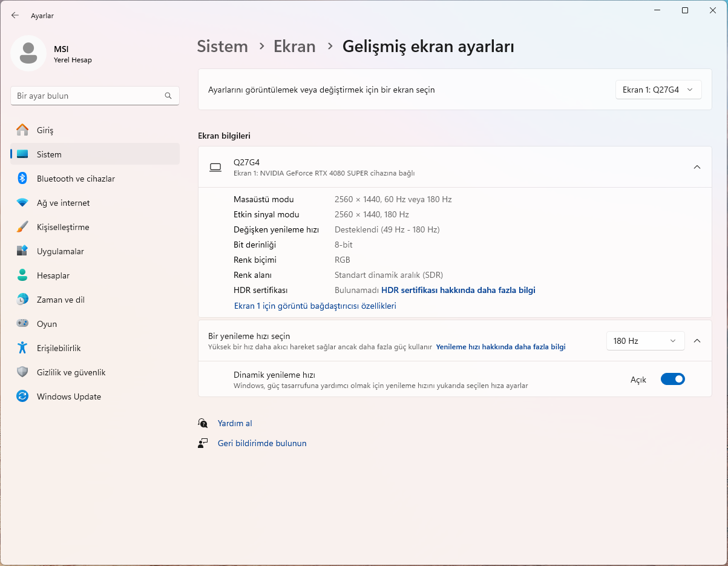Click the Q27G4 display monitor icon
This screenshot has width=728, height=566.
(x=215, y=168)
